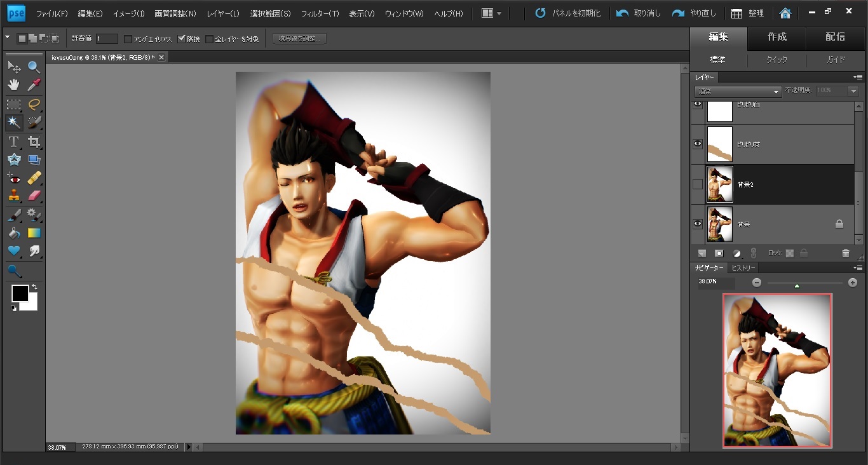Open the opacity 100% dropdown arrow
This screenshot has width=868, height=465.
pyautogui.click(x=853, y=91)
